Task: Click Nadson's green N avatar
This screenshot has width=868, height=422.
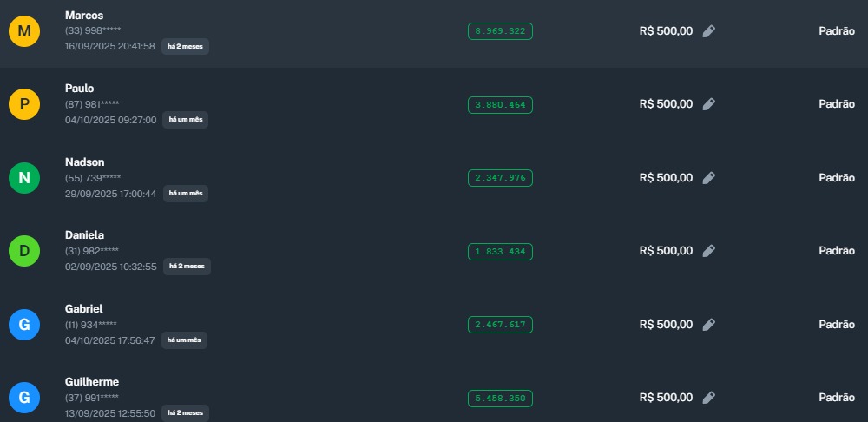Action: point(24,178)
